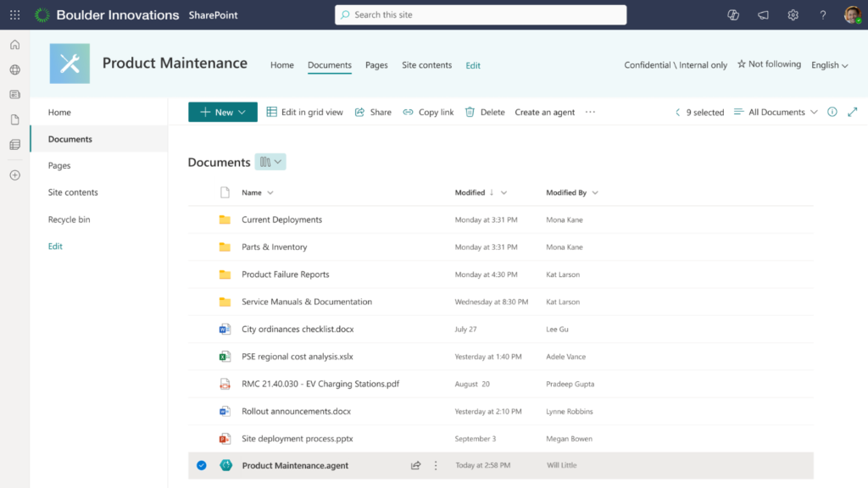This screenshot has height=488, width=868.
Task: Open Parts & Inventory folder
Action: tap(274, 247)
